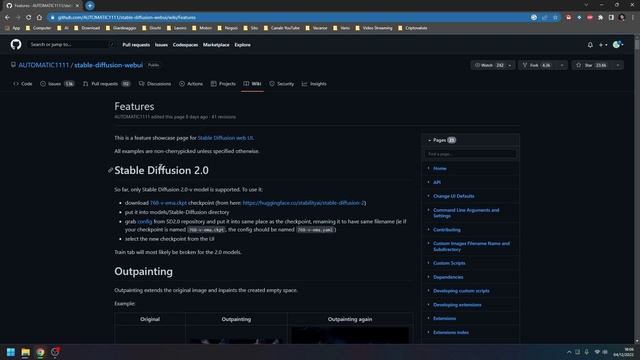This screenshot has width=640, height=360.
Task: Click the Watch button
Action: point(488,65)
